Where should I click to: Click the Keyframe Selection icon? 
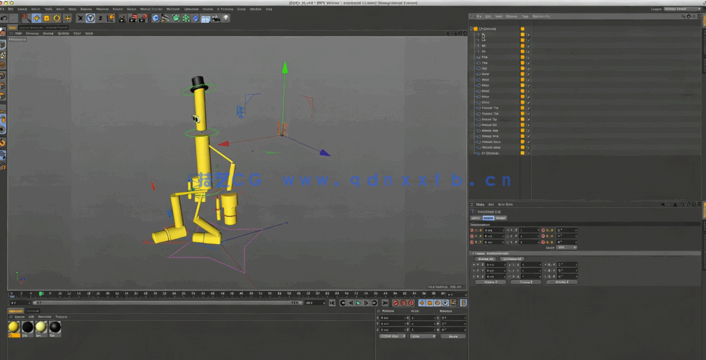pos(411,303)
